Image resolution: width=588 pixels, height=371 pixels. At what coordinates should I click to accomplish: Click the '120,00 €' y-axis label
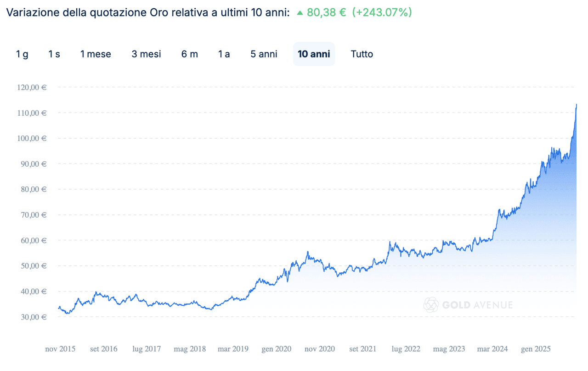pyautogui.click(x=31, y=87)
